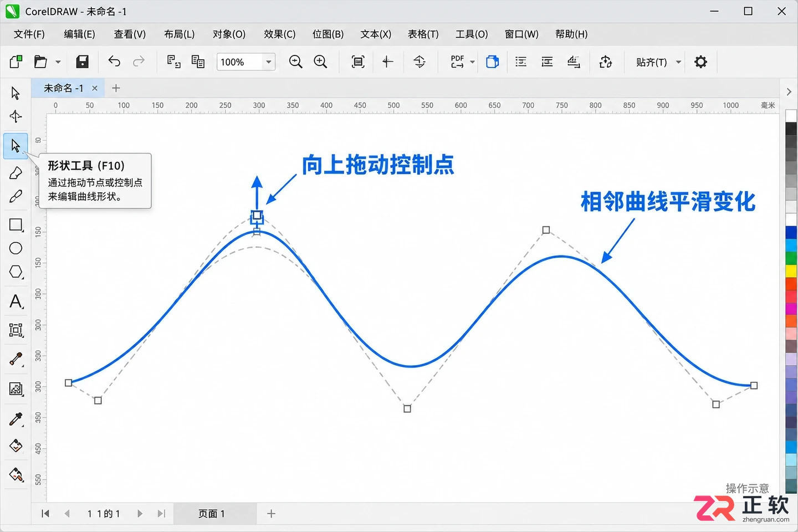
Task: Zoom out with the minus magnifier
Action: coord(296,62)
